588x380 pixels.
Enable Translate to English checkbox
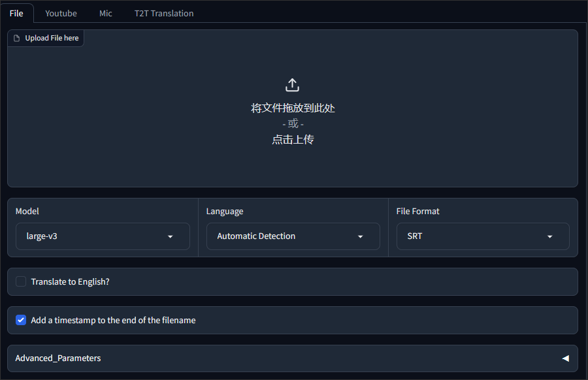pos(21,281)
